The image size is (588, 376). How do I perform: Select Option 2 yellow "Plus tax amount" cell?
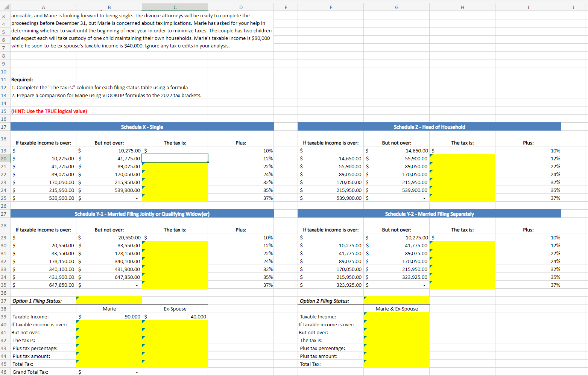(397, 356)
